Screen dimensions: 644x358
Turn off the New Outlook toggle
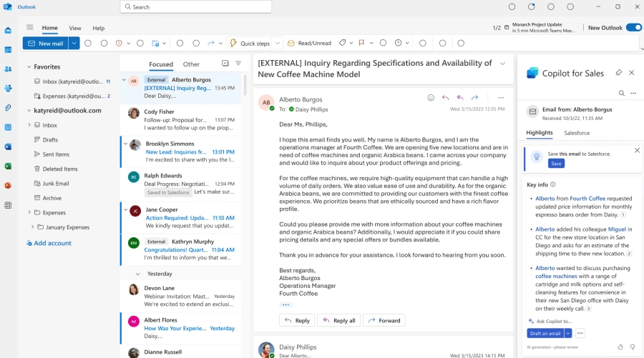click(x=633, y=28)
